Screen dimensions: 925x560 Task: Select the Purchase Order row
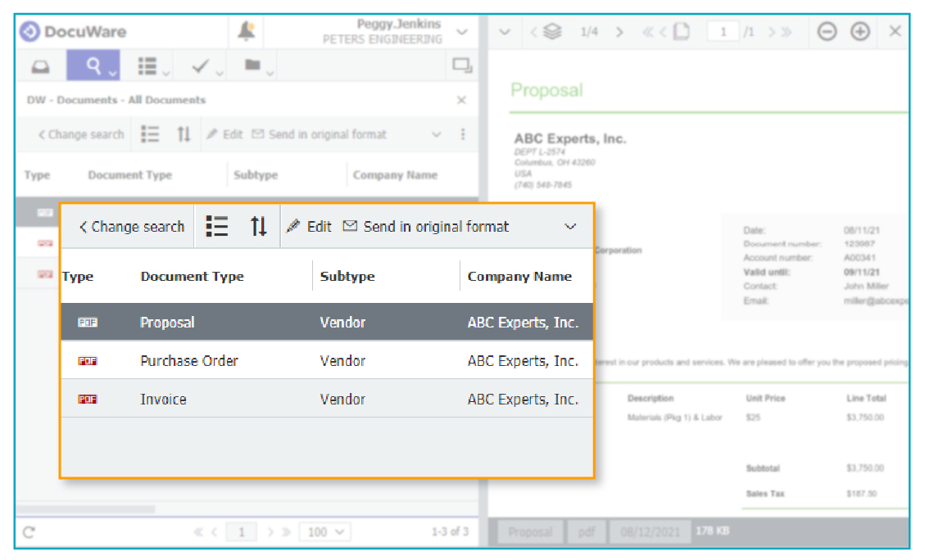click(327, 361)
